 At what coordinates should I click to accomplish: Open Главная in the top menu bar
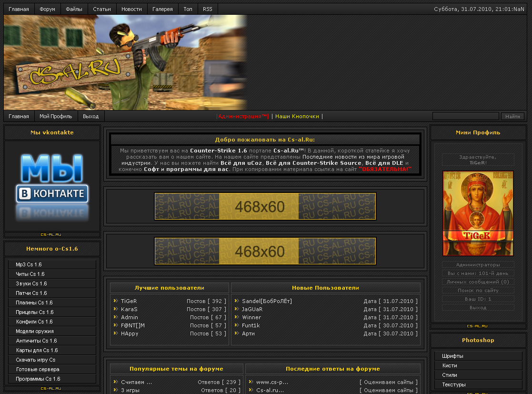tap(19, 9)
